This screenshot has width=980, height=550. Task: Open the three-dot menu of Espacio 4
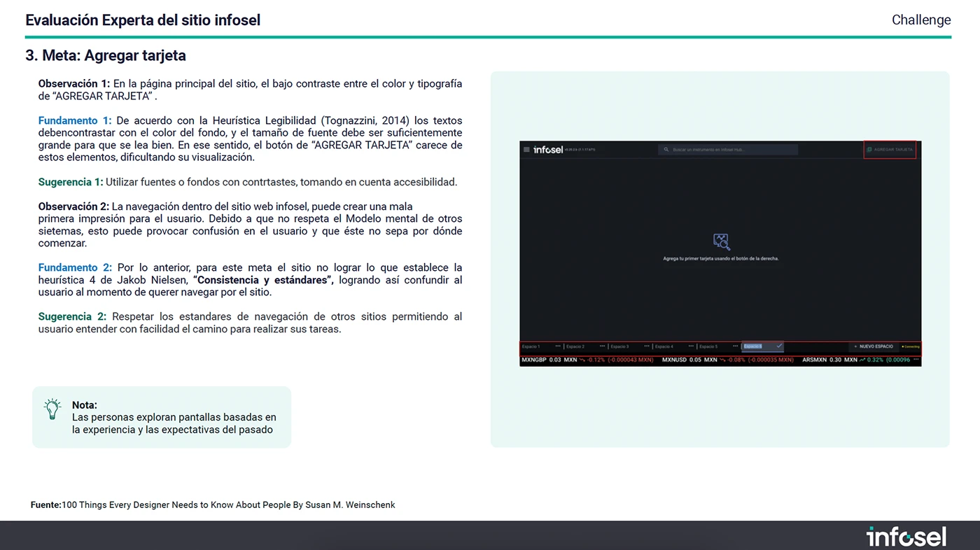(x=691, y=346)
